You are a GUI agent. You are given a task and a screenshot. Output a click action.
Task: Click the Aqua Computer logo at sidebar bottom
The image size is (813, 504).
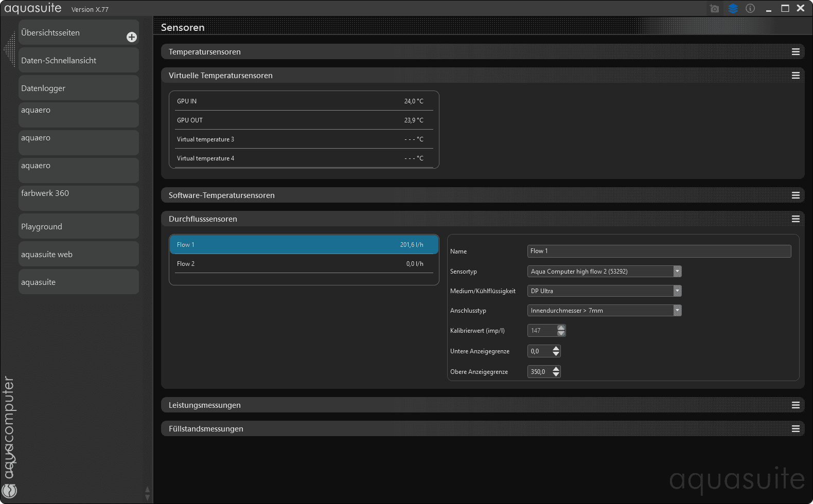tap(9, 491)
